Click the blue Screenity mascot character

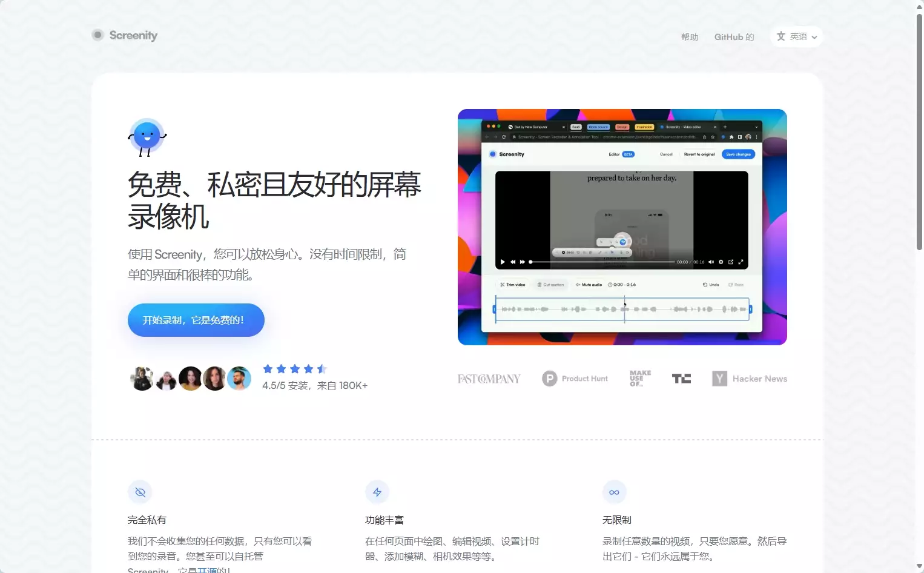tap(147, 137)
